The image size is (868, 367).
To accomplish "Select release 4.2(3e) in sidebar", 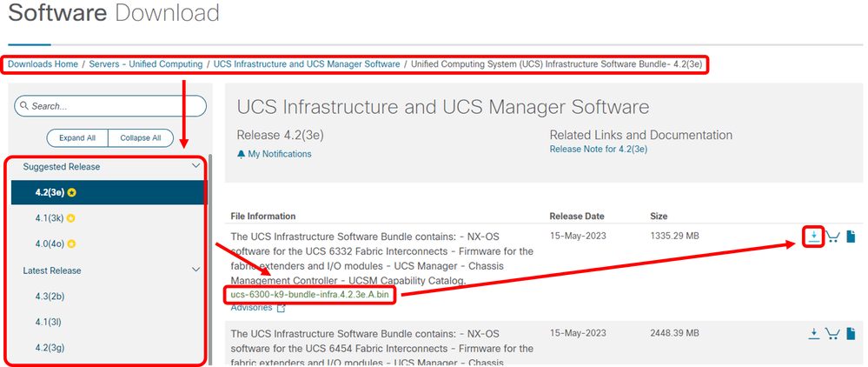I will click(109, 192).
